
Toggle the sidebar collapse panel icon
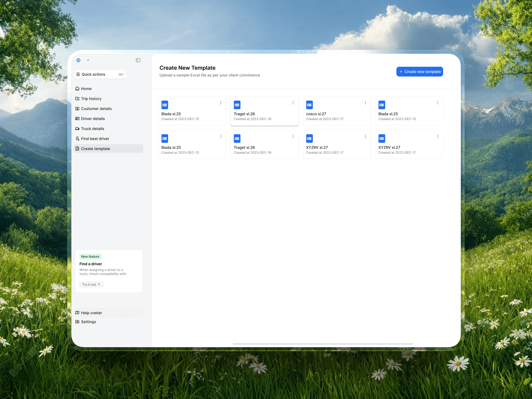138,60
